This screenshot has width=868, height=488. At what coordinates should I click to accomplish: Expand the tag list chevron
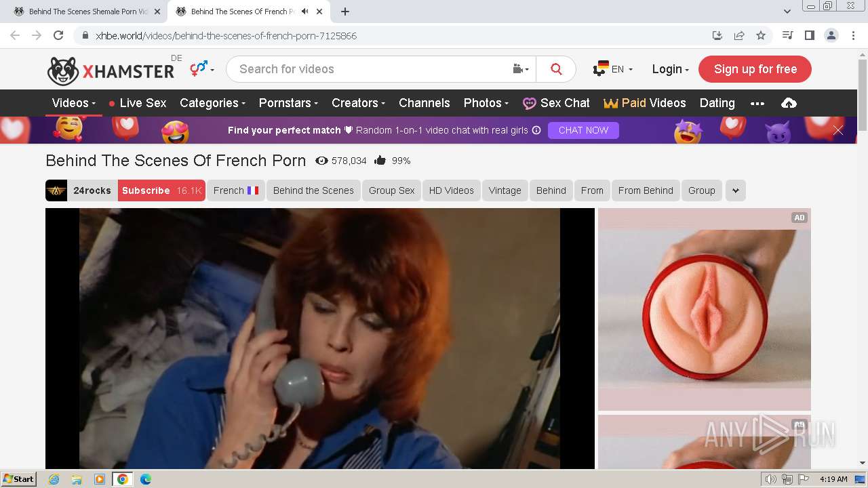click(736, 190)
